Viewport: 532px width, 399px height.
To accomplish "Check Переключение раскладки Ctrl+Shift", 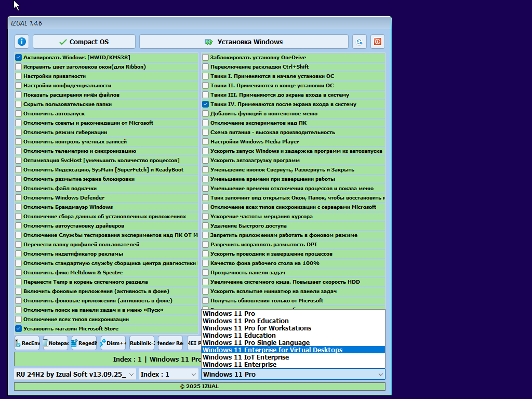I will (x=205, y=67).
